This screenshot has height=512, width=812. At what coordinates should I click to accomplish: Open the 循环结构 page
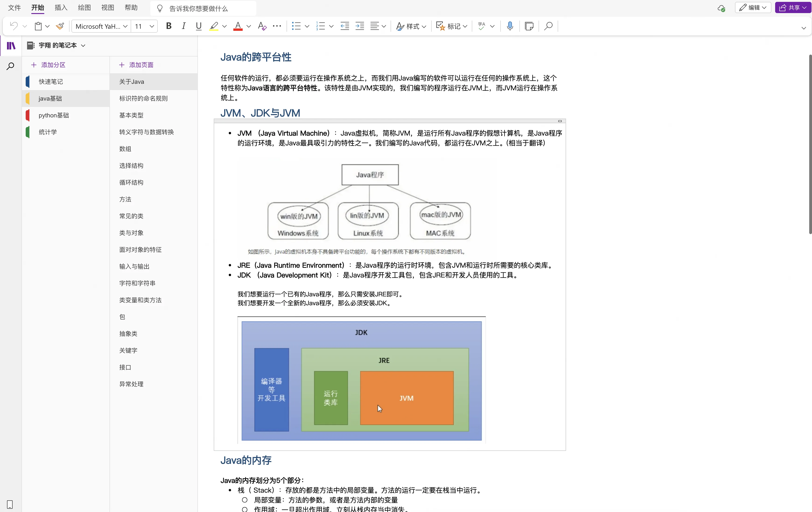(154, 182)
